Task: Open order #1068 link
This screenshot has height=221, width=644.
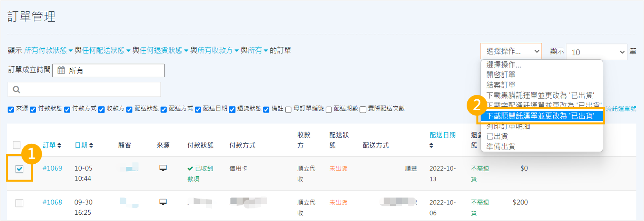Action: (52, 202)
